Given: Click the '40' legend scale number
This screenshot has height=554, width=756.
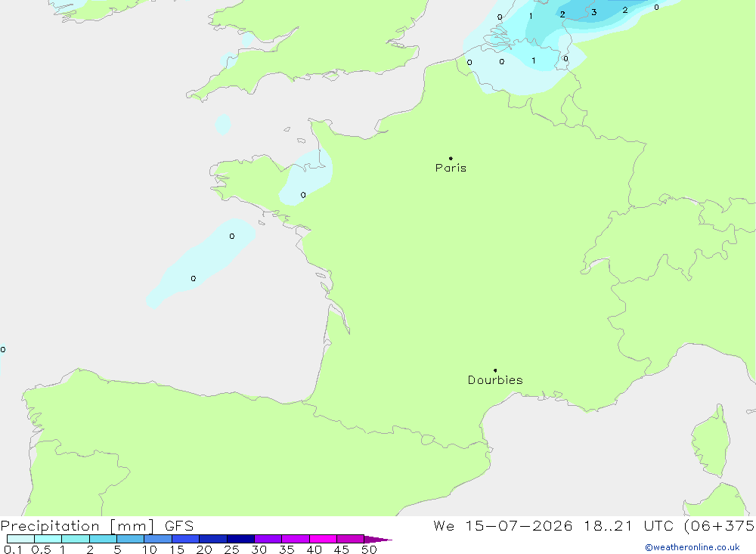Looking at the screenshot, I should coord(314,549).
